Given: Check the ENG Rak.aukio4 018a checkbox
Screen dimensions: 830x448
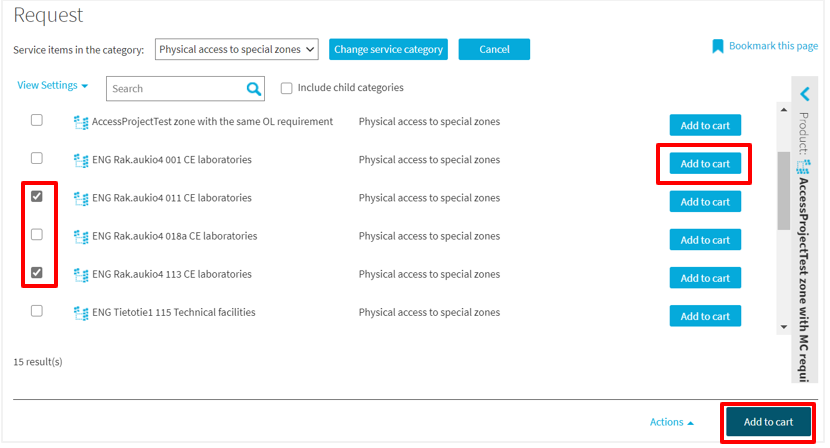Looking at the screenshot, I should pyautogui.click(x=37, y=235).
